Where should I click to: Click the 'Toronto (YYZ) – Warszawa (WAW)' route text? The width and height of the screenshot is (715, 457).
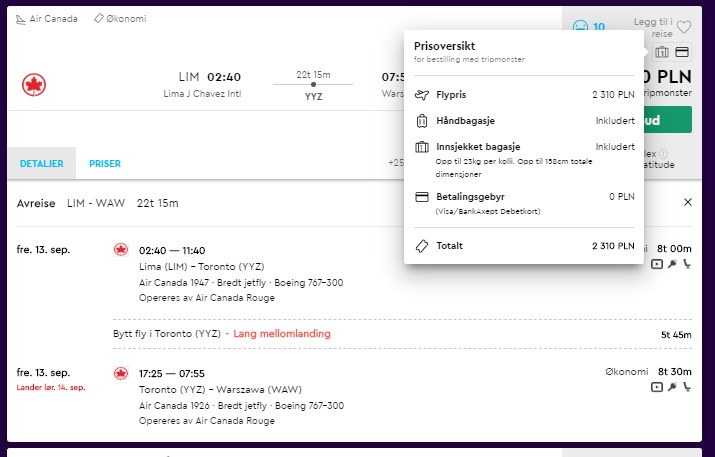220,390
